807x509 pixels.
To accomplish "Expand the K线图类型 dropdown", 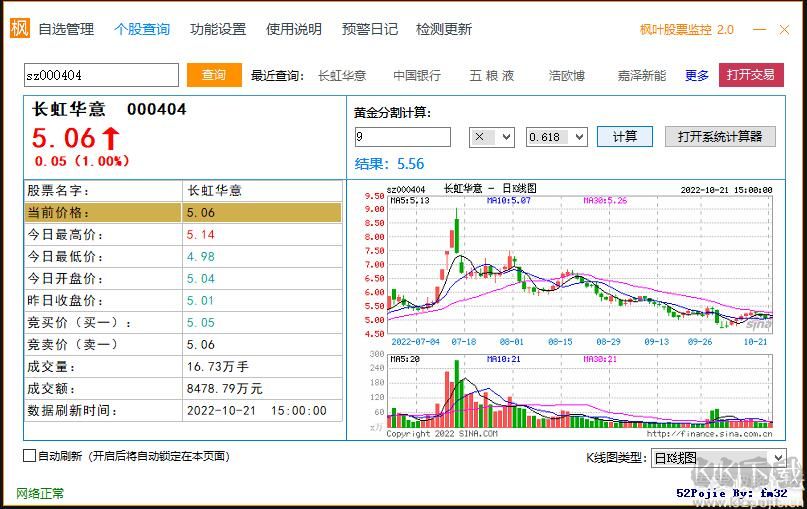I will coord(718,458).
